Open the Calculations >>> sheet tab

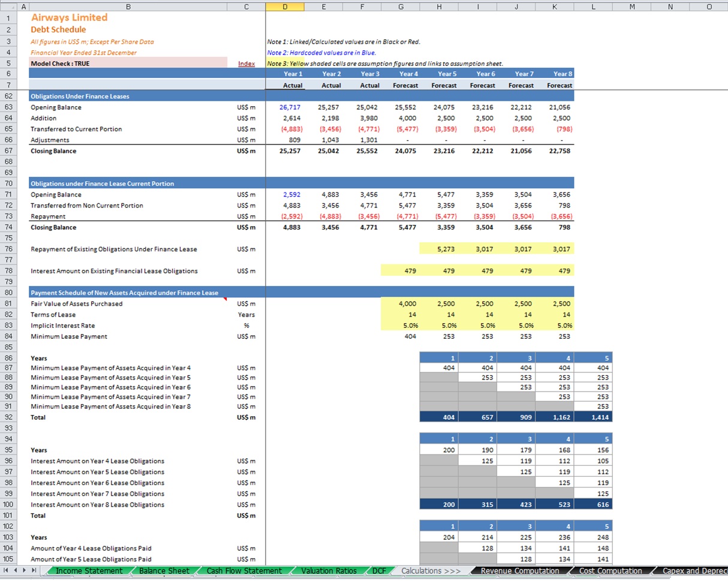point(431,571)
